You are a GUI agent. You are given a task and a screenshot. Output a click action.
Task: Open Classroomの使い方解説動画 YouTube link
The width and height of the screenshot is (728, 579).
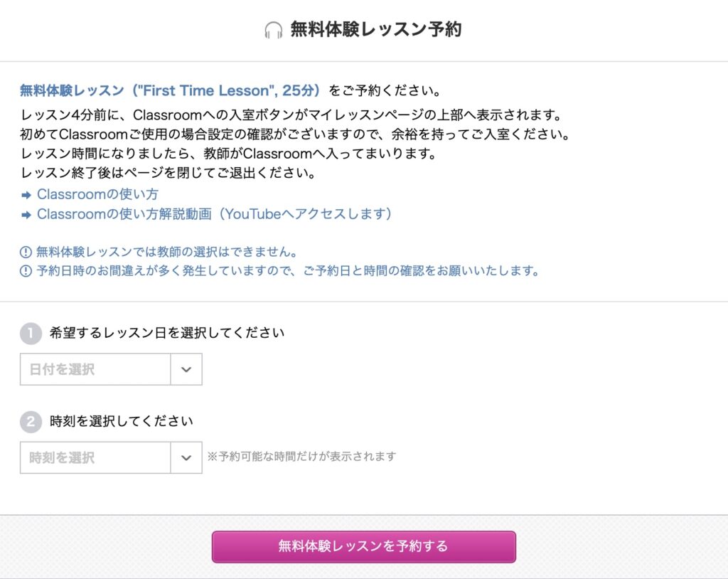(x=215, y=214)
